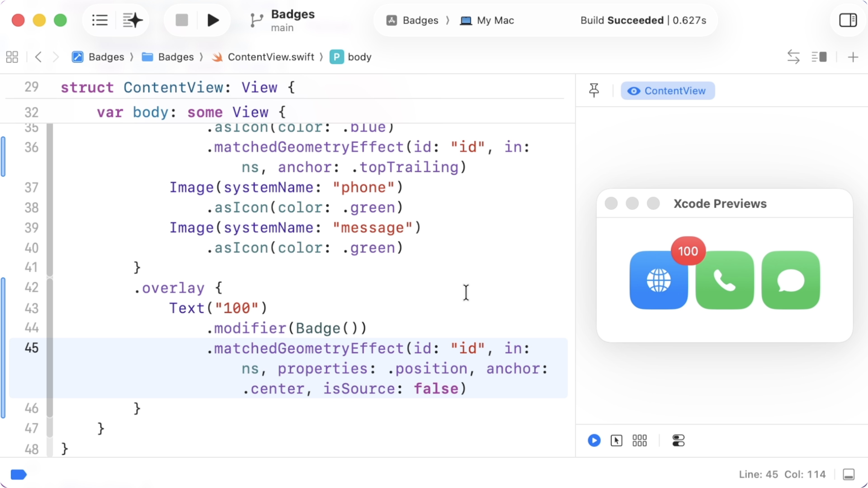Toggle the right inspector panel
The width and height of the screenshot is (868, 488).
(848, 20)
